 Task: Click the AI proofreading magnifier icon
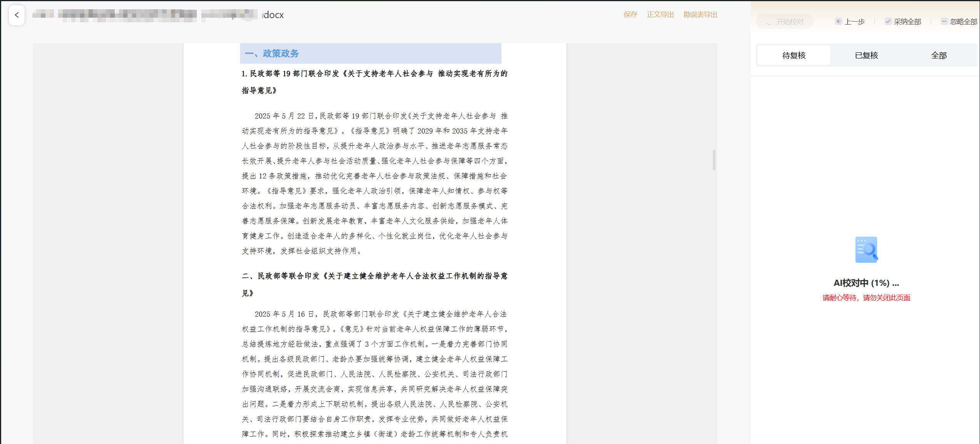click(866, 250)
